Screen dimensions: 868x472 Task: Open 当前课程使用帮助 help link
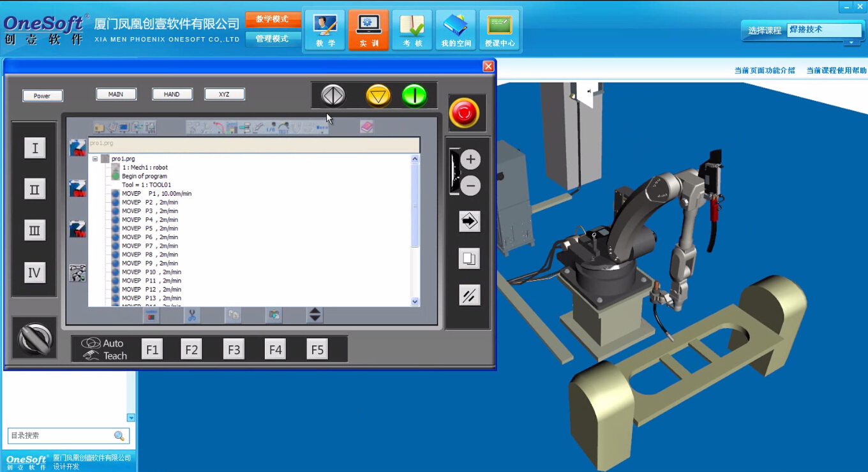[x=836, y=71]
